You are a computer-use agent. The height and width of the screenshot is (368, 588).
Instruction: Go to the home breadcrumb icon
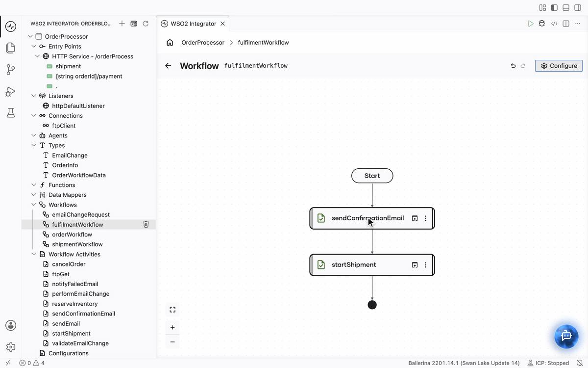[170, 43]
